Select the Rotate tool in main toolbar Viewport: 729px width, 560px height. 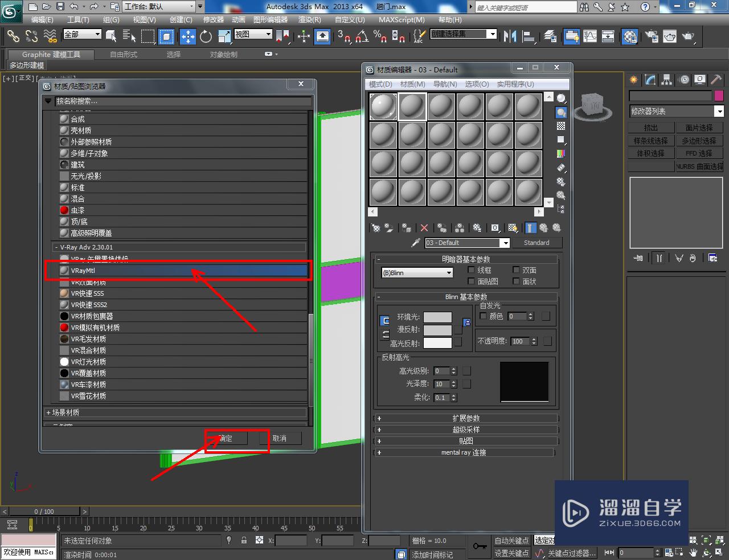(206, 36)
